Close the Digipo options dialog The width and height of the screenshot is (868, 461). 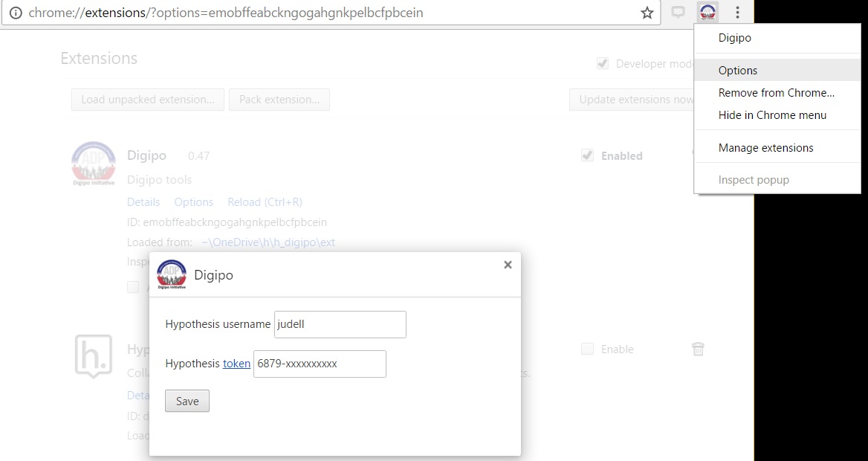508,265
